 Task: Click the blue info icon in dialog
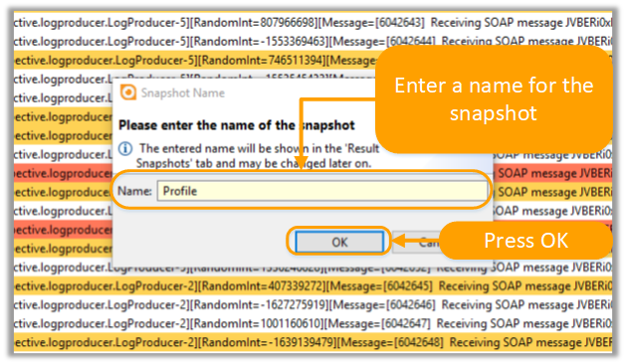pos(125,149)
